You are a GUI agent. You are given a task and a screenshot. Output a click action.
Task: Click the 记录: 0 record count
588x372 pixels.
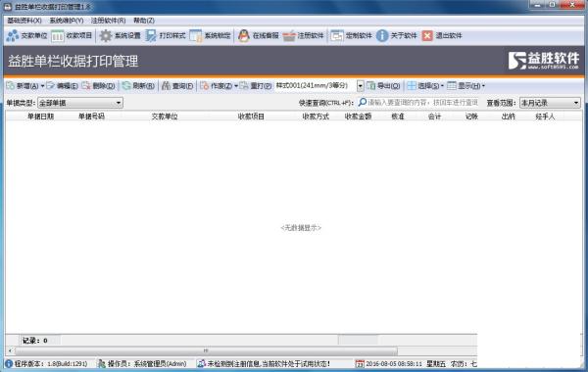[35, 341]
